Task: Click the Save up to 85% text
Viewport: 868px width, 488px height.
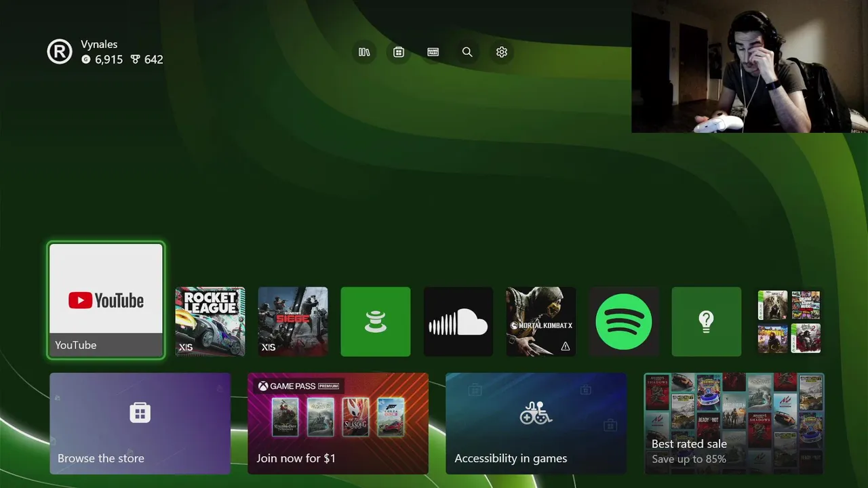Action: tap(689, 459)
